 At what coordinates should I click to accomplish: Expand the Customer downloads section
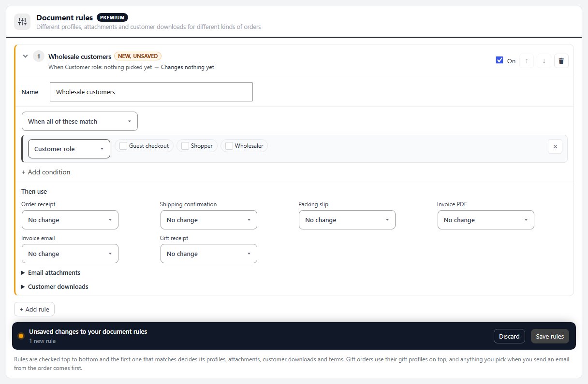[55, 286]
